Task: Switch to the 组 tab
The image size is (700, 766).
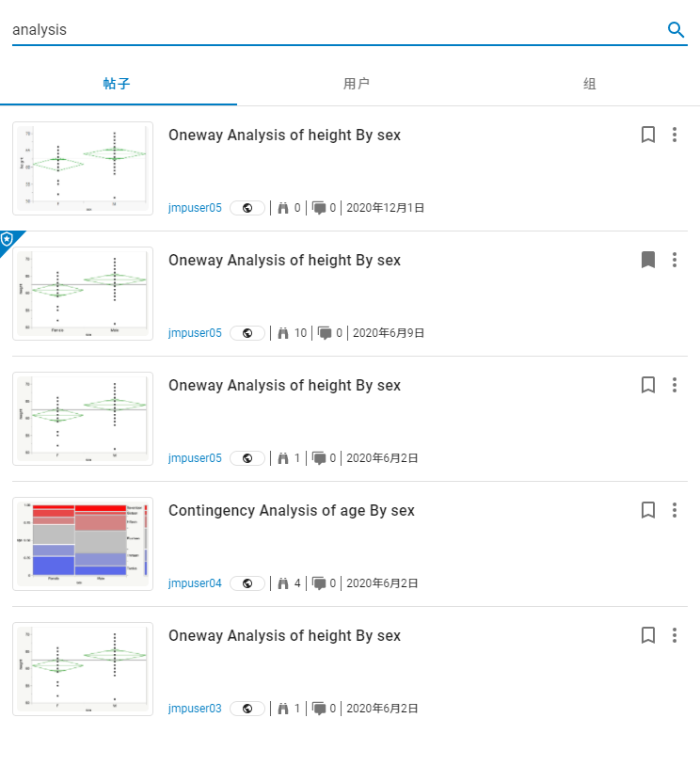Action: click(x=590, y=84)
